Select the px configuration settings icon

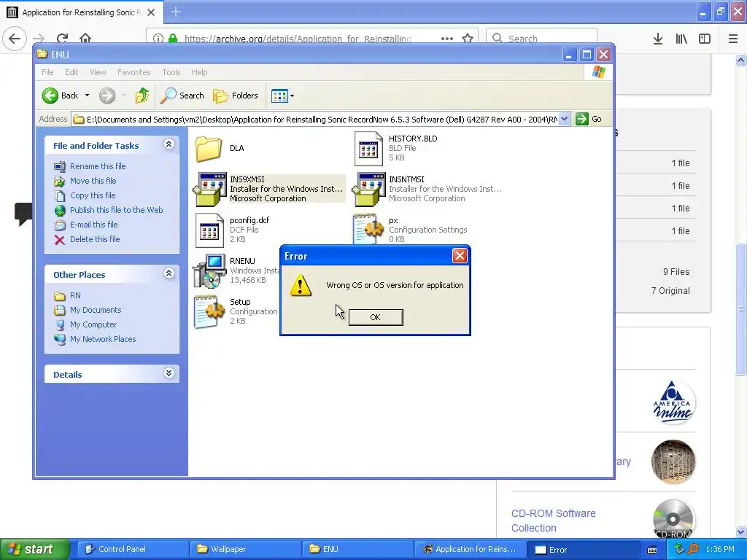point(368,230)
